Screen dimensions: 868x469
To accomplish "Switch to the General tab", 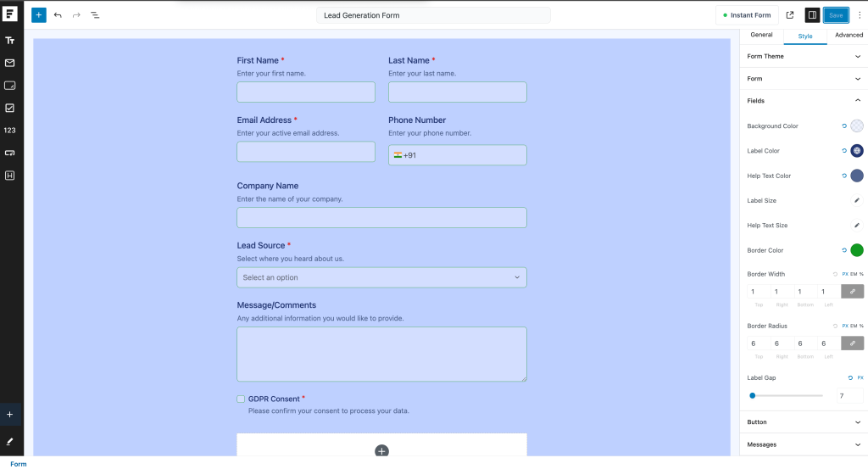I will click(761, 35).
